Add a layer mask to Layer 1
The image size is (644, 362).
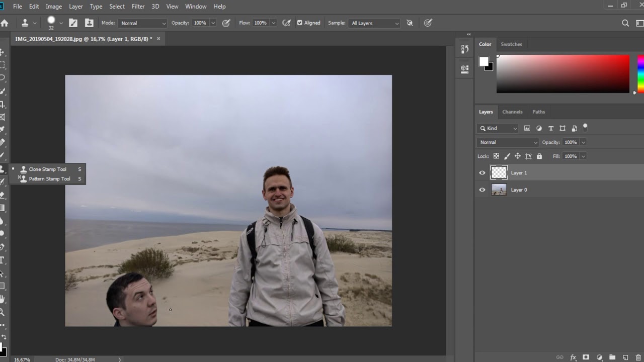pos(586,357)
